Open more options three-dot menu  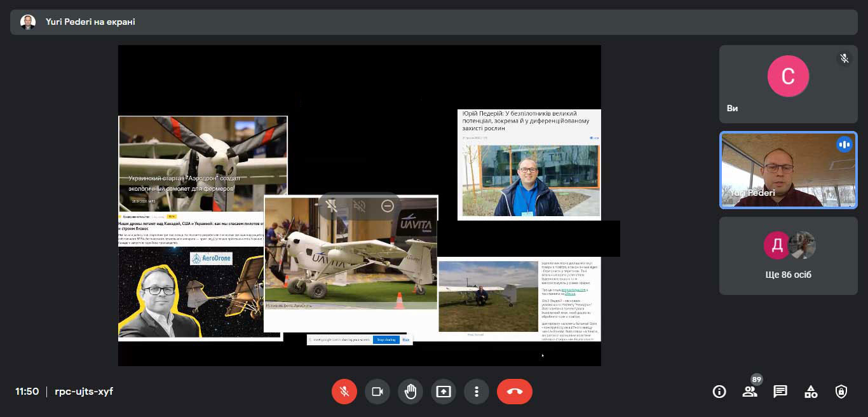(477, 392)
